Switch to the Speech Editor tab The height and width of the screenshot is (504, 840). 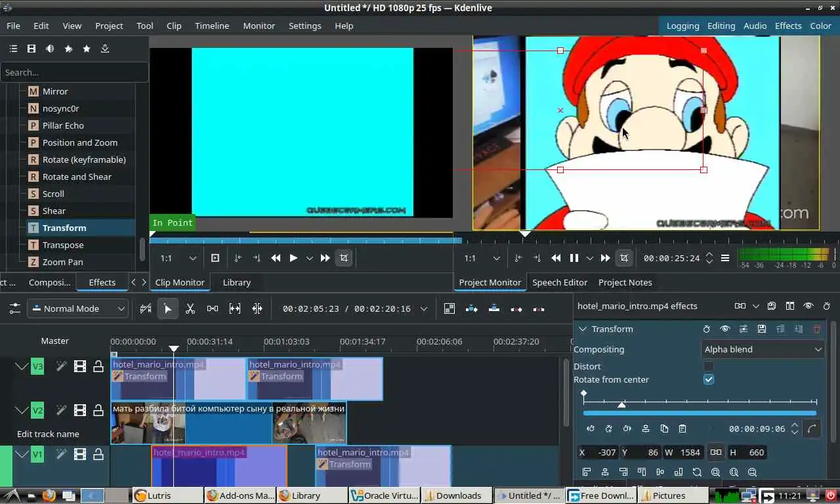click(x=560, y=282)
